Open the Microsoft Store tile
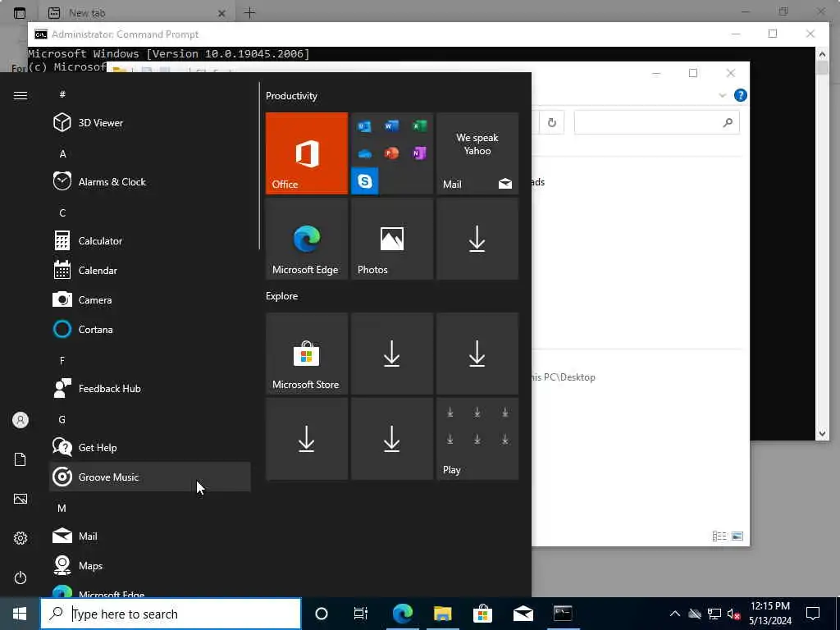840x630 pixels. click(307, 354)
